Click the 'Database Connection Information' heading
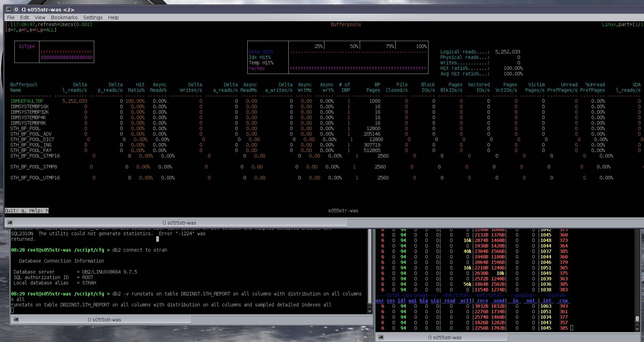The width and height of the screenshot is (644, 342). 62,261
